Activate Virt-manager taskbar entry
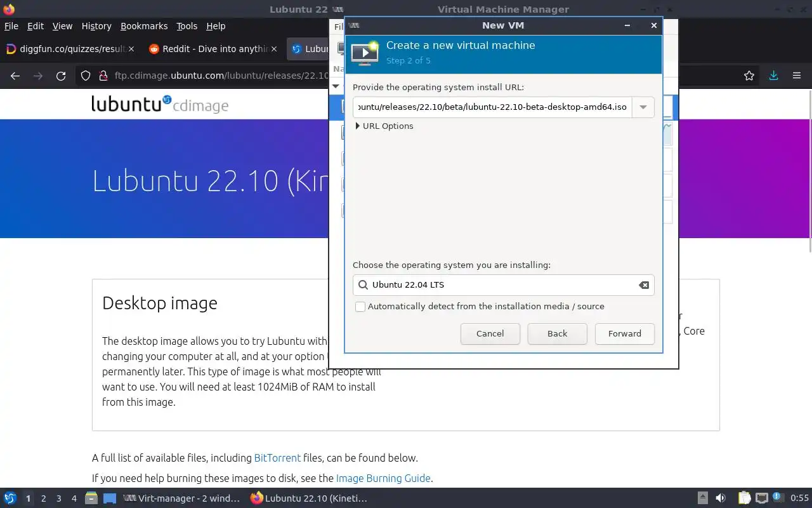Image resolution: width=812 pixels, height=508 pixels. [182, 498]
